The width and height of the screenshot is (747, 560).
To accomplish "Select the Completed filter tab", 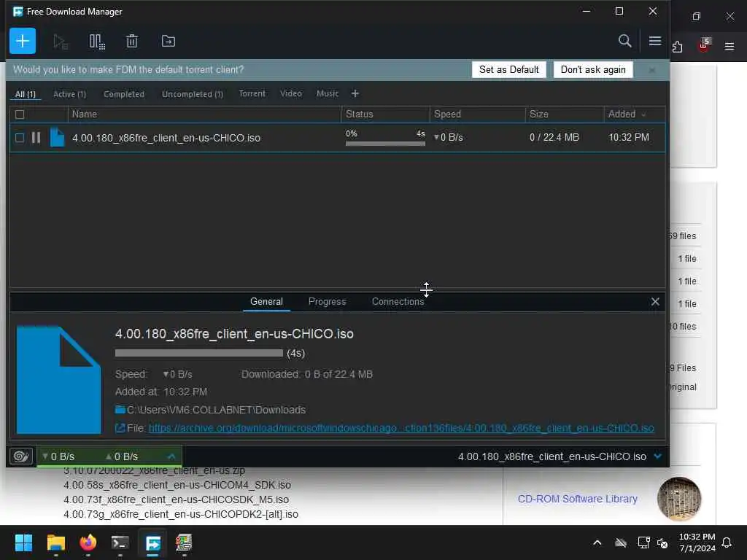I will 124,94.
